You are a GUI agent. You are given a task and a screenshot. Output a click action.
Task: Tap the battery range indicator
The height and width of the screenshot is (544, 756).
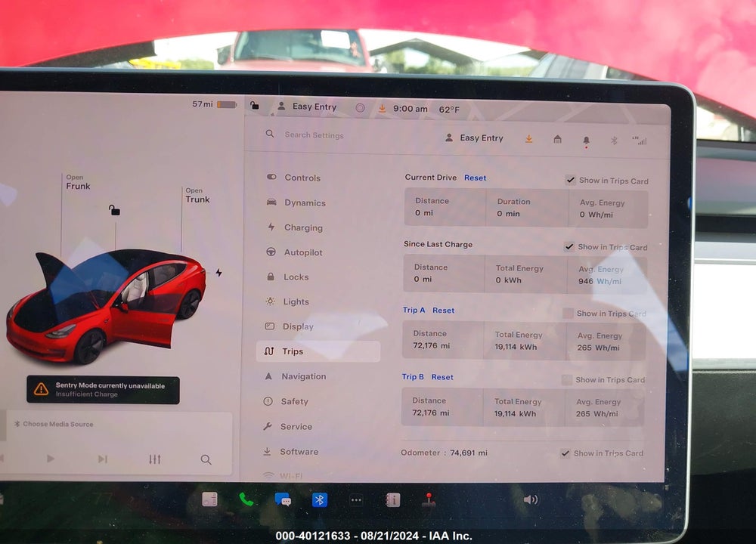click(x=214, y=104)
